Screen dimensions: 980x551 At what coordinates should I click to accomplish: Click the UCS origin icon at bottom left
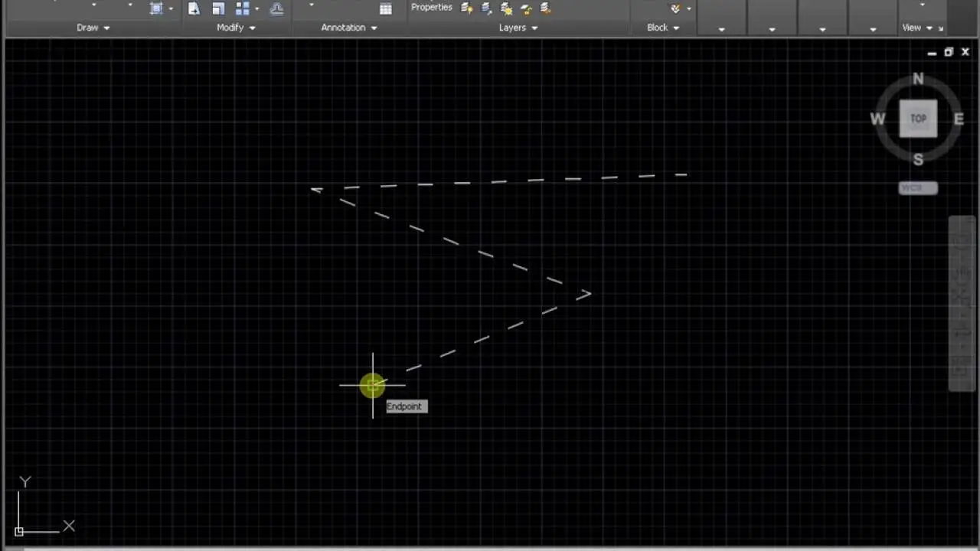point(19,531)
